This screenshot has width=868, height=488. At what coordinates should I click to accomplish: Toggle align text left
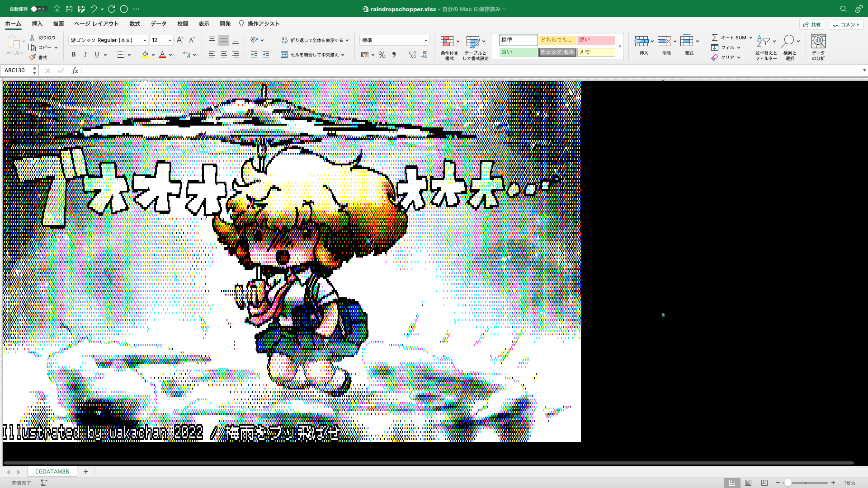pyautogui.click(x=212, y=55)
